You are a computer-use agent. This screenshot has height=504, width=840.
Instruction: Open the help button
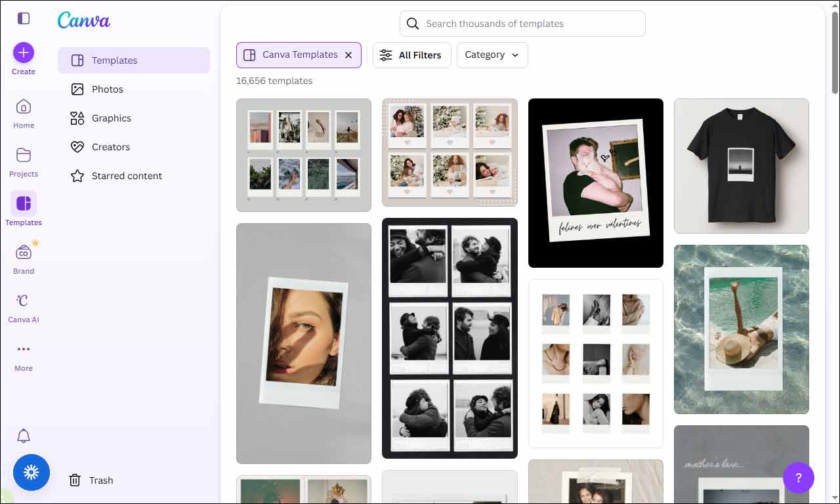[x=799, y=478]
